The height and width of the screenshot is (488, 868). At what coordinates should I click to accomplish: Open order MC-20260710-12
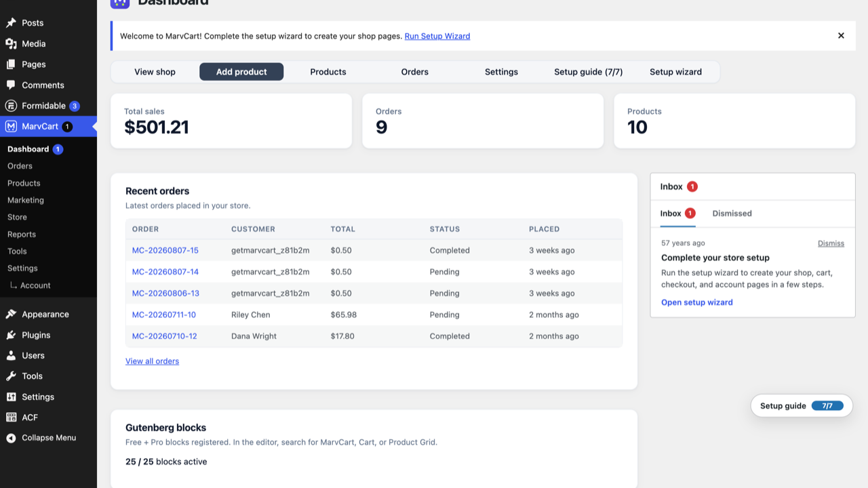click(165, 336)
